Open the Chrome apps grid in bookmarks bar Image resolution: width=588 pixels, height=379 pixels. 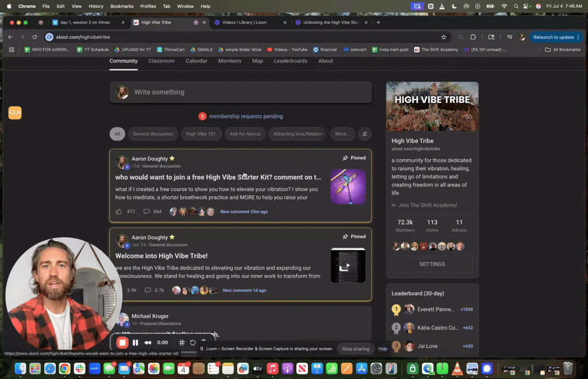click(x=11, y=49)
